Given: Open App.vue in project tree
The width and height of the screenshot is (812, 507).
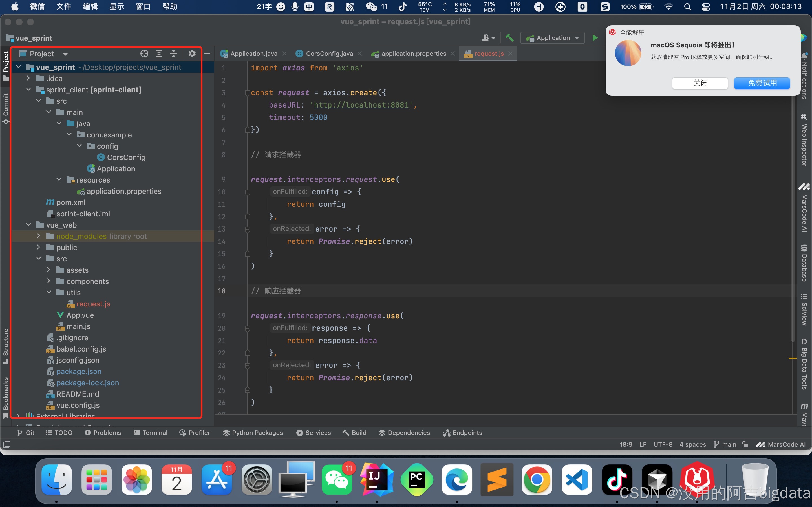Looking at the screenshot, I should 80,315.
